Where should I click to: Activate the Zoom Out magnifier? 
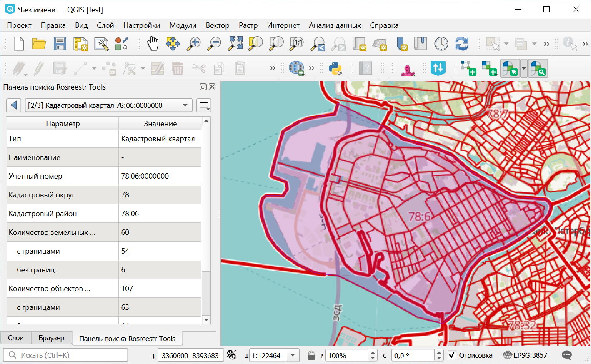tap(214, 44)
